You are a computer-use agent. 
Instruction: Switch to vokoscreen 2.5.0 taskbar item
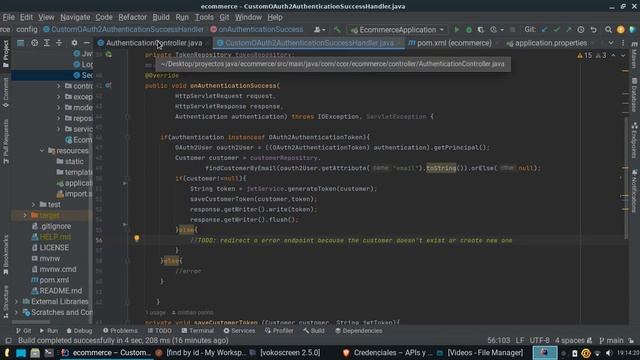click(x=285, y=353)
